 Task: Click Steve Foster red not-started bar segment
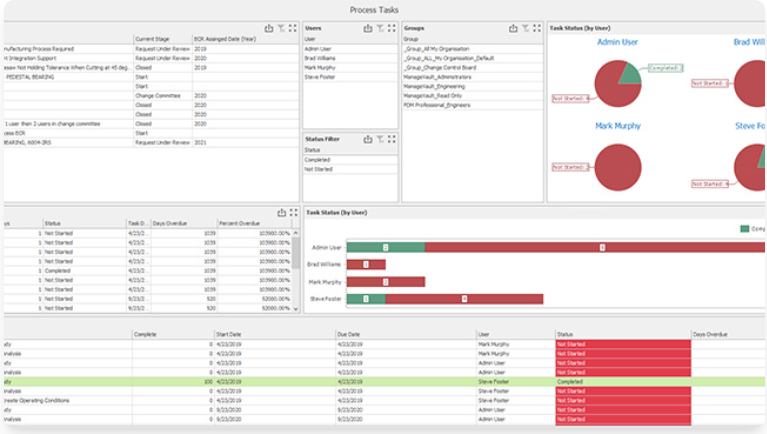(464, 299)
